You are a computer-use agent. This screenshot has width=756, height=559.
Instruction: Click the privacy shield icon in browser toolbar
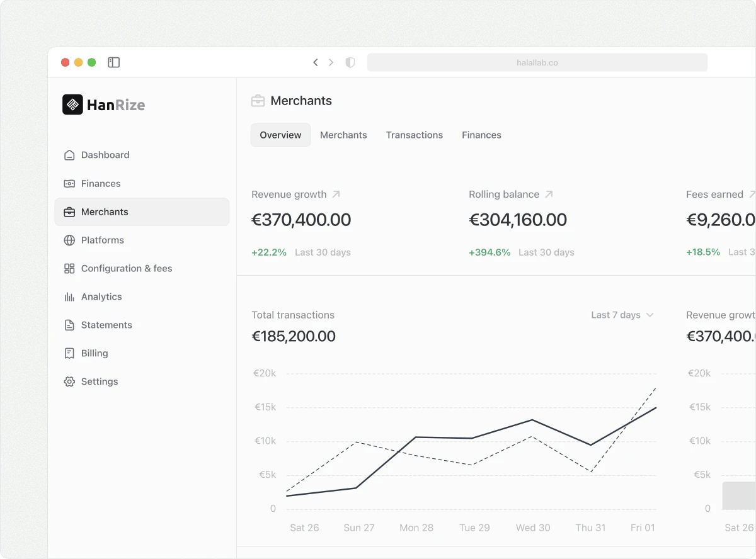(x=350, y=62)
